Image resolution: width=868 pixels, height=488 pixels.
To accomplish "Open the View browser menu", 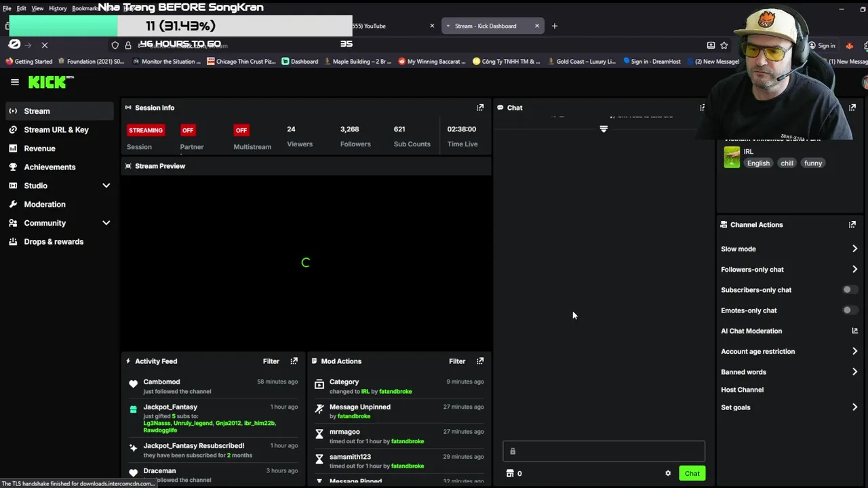I will click(37, 8).
